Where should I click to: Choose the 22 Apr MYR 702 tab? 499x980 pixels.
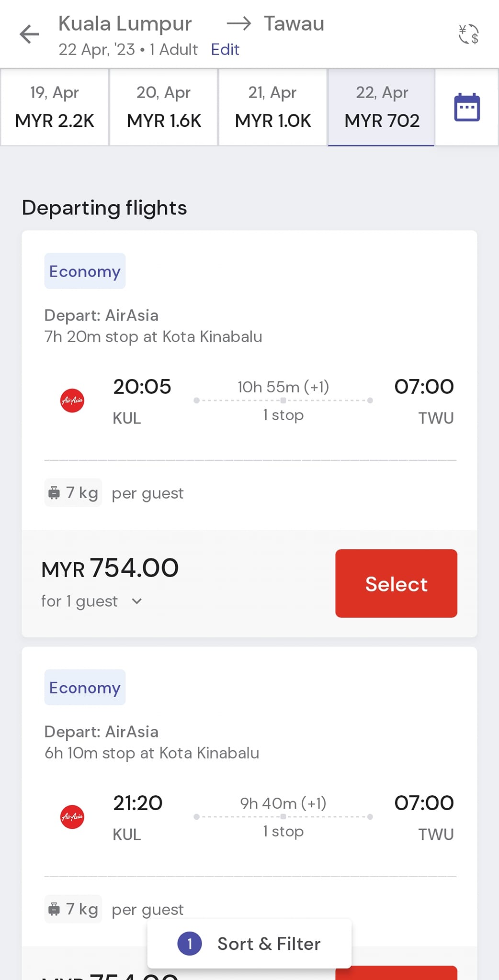coord(382,107)
